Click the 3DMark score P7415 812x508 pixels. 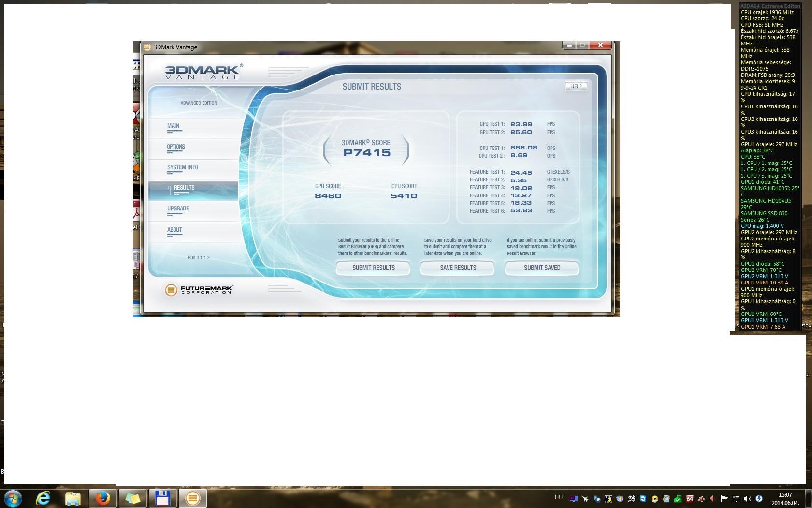tap(367, 153)
